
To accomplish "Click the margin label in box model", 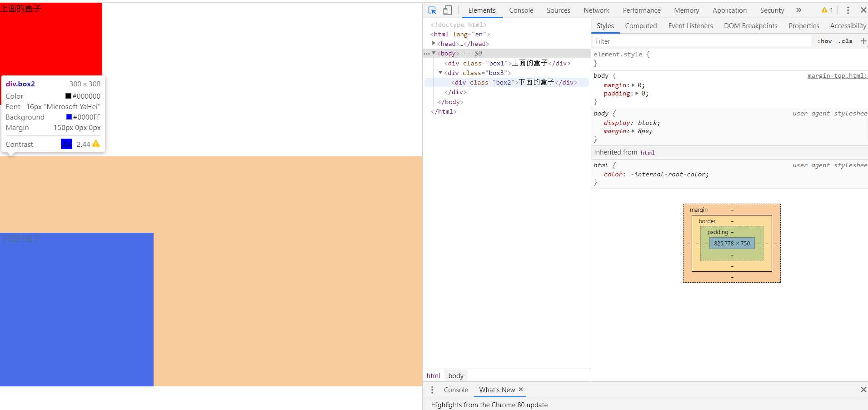I will pos(698,210).
